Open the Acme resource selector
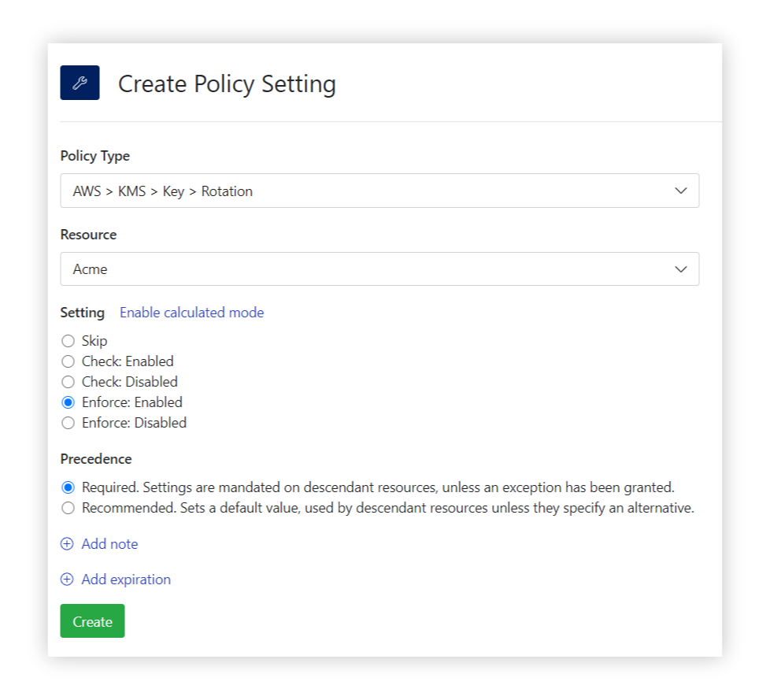Image resolution: width=770 pixels, height=700 pixels. tap(379, 269)
